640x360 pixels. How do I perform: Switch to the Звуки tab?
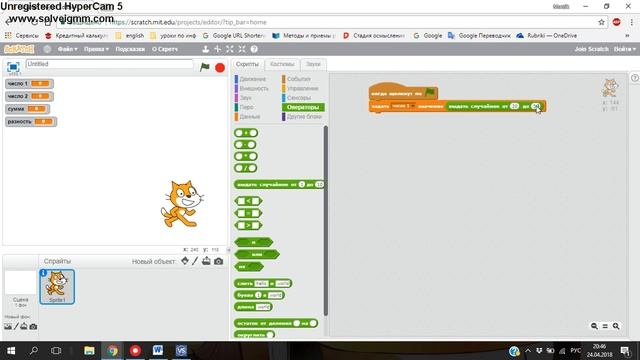pyautogui.click(x=313, y=64)
